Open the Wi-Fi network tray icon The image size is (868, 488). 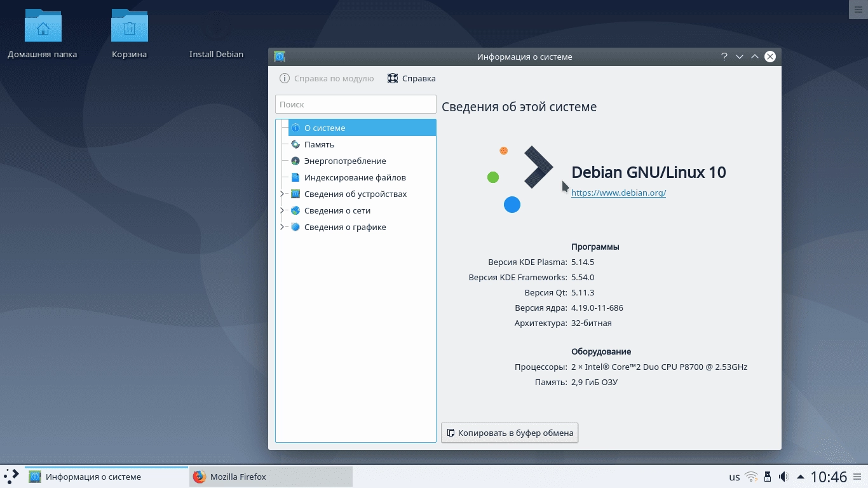coord(751,477)
